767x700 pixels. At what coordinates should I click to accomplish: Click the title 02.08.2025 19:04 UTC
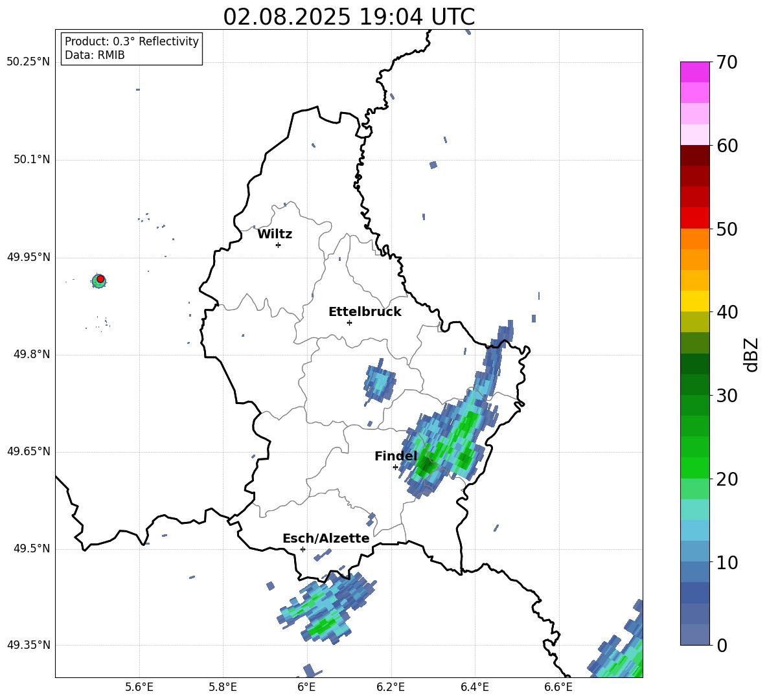pos(349,17)
